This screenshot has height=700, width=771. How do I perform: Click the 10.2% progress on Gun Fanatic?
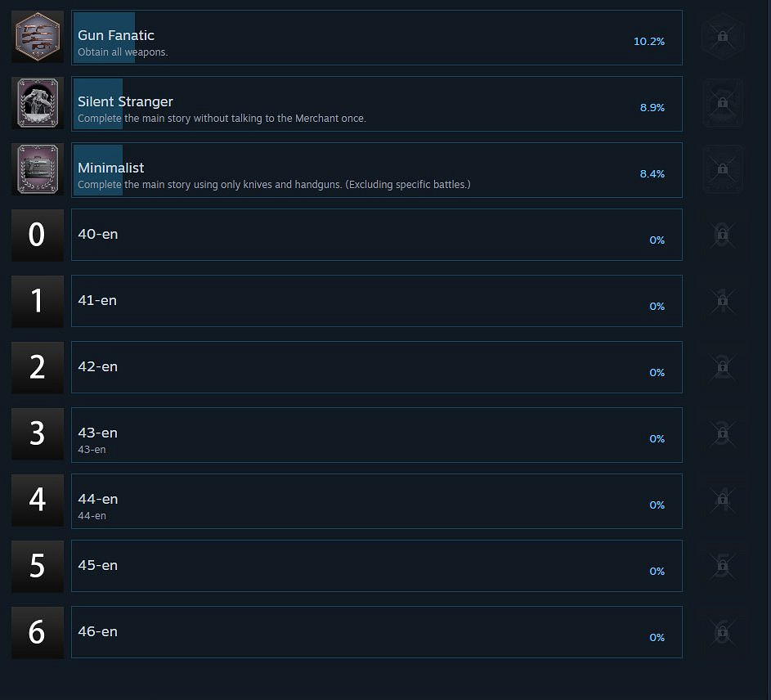tap(649, 42)
